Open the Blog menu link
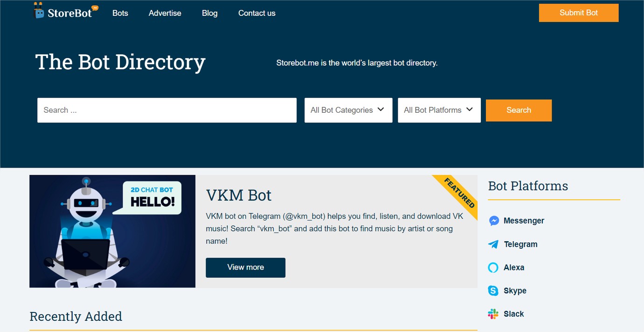Viewport: 644px width, 332px height. point(209,13)
